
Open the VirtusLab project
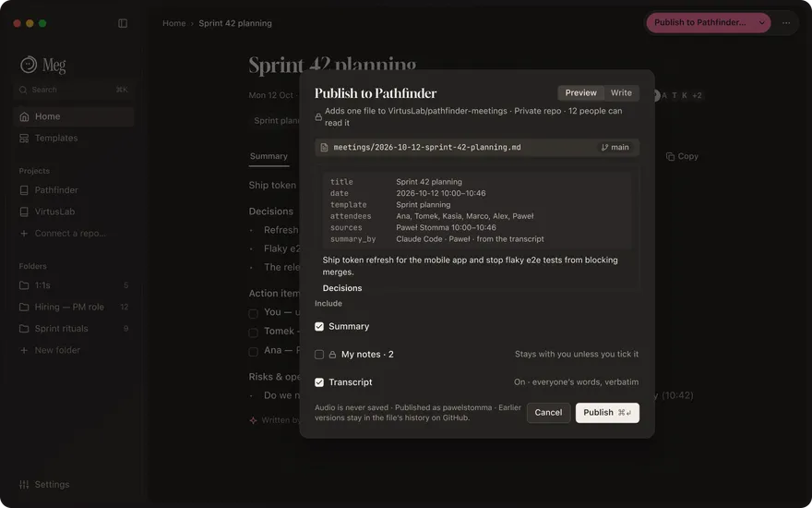click(x=74, y=212)
